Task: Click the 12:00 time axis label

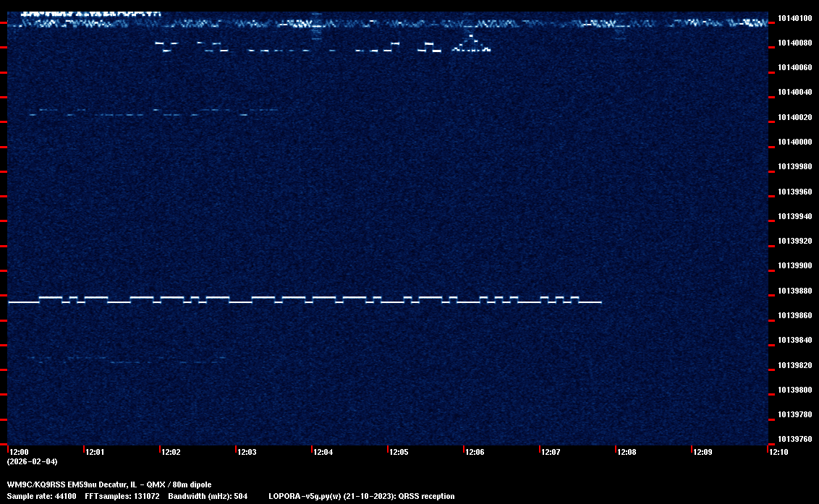Action: 19,452
